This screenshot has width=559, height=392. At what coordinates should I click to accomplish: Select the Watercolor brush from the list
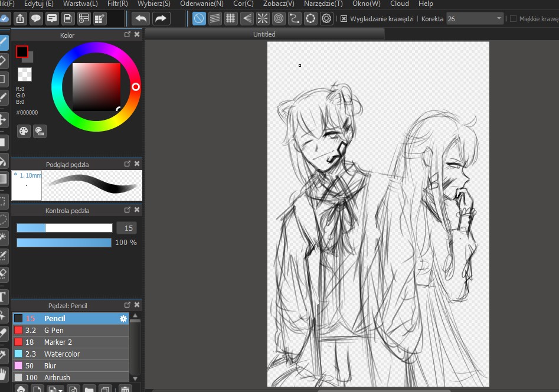click(x=62, y=354)
